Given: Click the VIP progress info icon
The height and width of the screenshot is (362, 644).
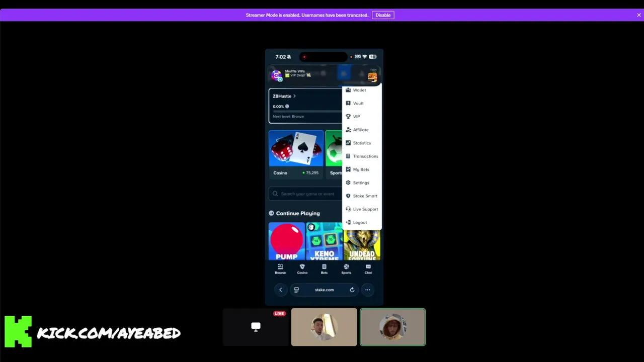Looking at the screenshot, I should (287, 107).
